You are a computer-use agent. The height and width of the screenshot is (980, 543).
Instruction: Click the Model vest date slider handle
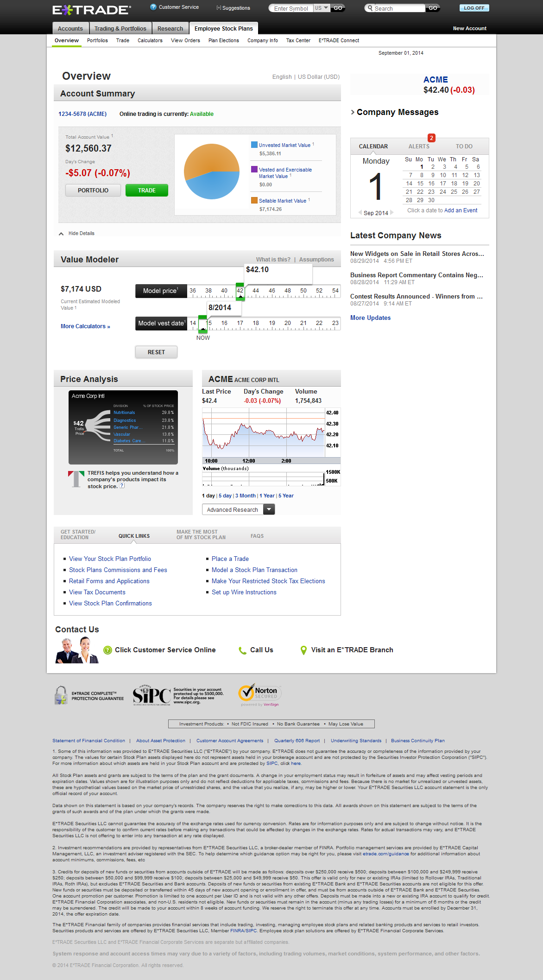coord(203,324)
